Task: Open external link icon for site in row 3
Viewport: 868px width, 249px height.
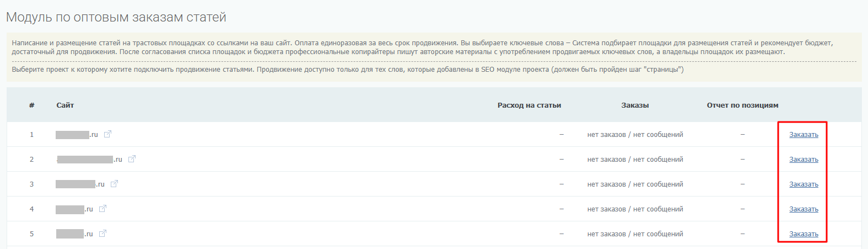Action: point(114,184)
